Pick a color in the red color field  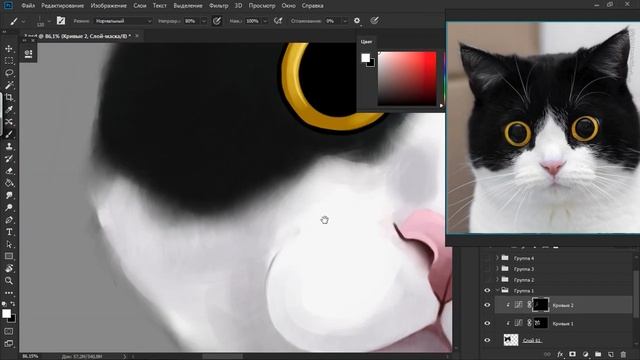pyautogui.click(x=407, y=78)
